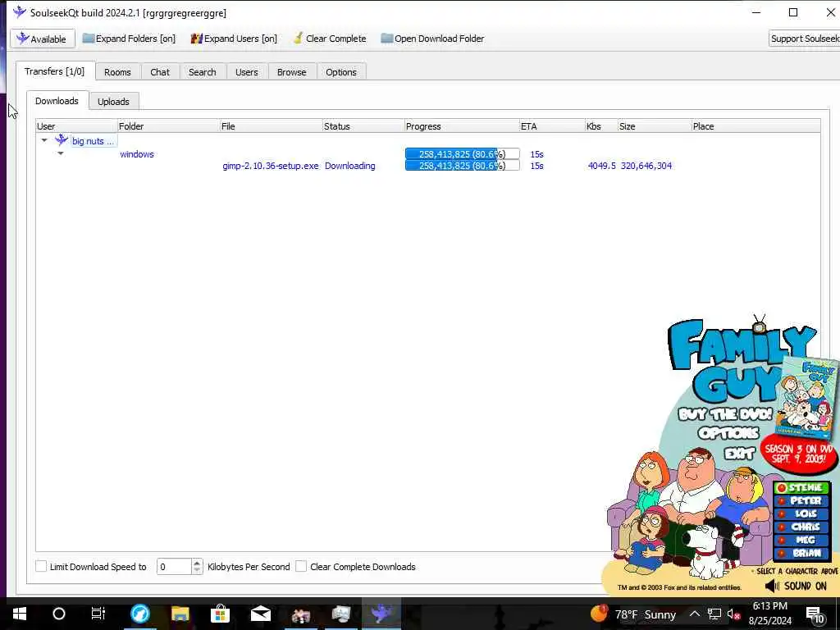This screenshot has width=840, height=630.
Task: Select Peter character button
Action: (801, 500)
